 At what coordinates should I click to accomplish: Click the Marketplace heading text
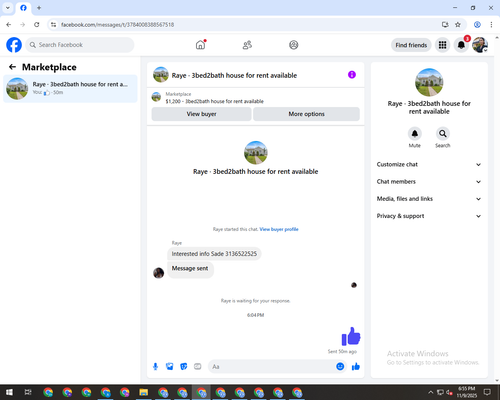(x=49, y=67)
